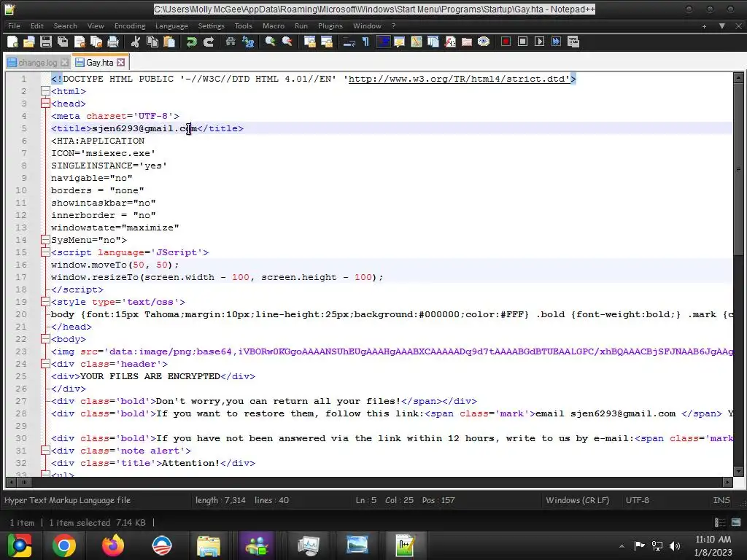
Task: Toggle INS overwrite mode in the status bar
Action: tap(721, 500)
